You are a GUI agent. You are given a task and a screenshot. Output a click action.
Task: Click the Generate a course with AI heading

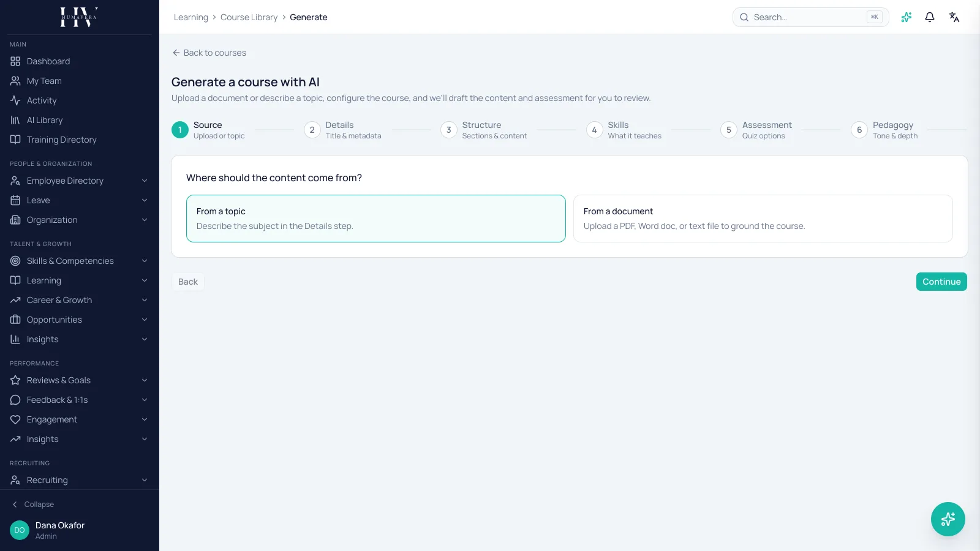[246, 82]
